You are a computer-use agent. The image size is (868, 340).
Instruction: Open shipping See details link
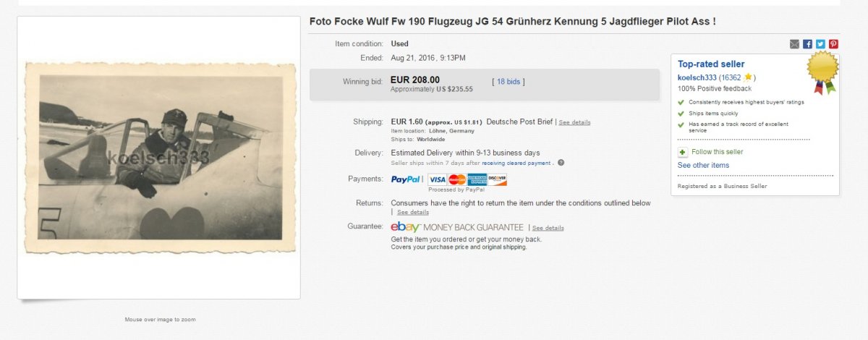574,122
